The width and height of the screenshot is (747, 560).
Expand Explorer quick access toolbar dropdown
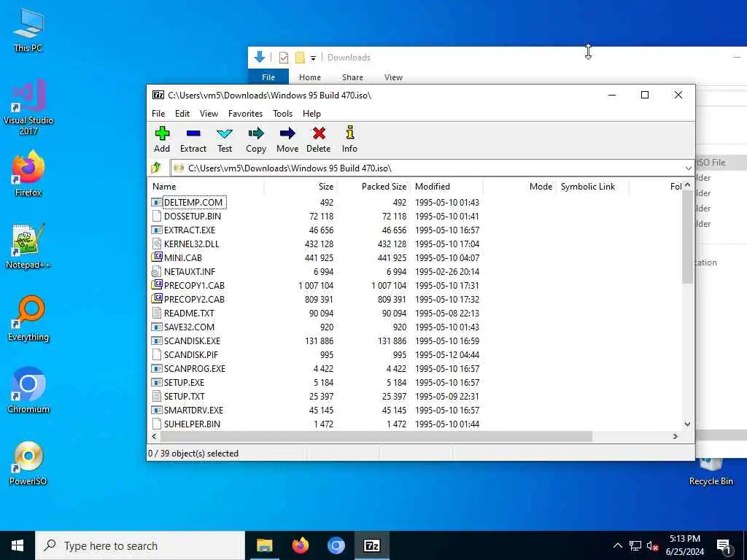coord(313,58)
